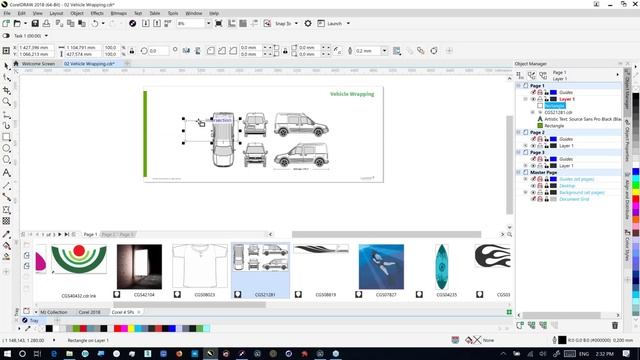The height and width of the screenshot is (360, 640).
Task: Open the My Collection tray tab
Action: 53,312
